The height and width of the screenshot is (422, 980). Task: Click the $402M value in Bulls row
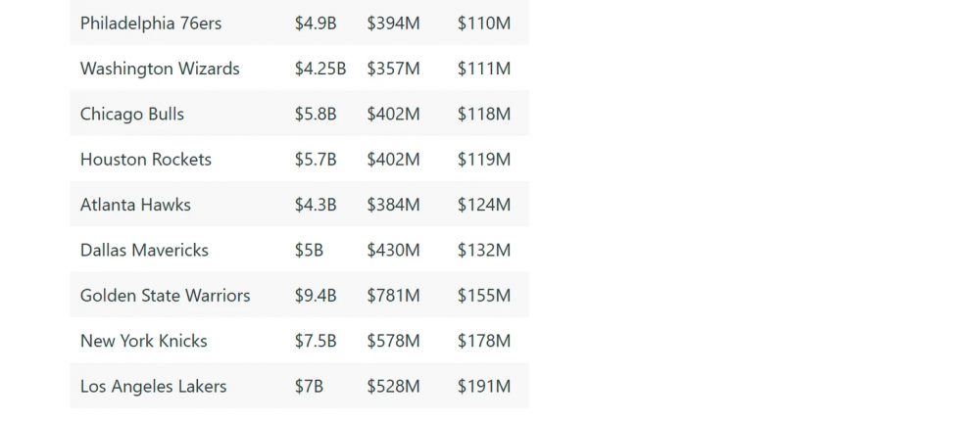(x=393, y=114)
